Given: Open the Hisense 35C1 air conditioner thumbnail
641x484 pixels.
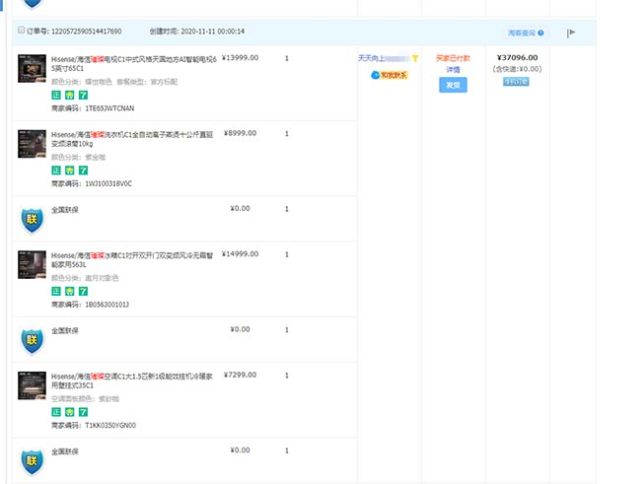Looking at the screenshot, I should point(32,385).
